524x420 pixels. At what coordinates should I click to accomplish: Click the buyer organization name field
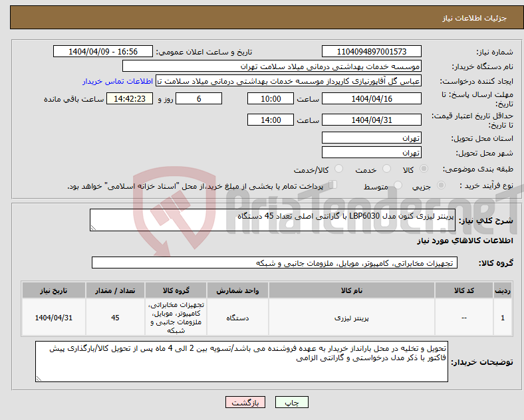tap(272, 66)
